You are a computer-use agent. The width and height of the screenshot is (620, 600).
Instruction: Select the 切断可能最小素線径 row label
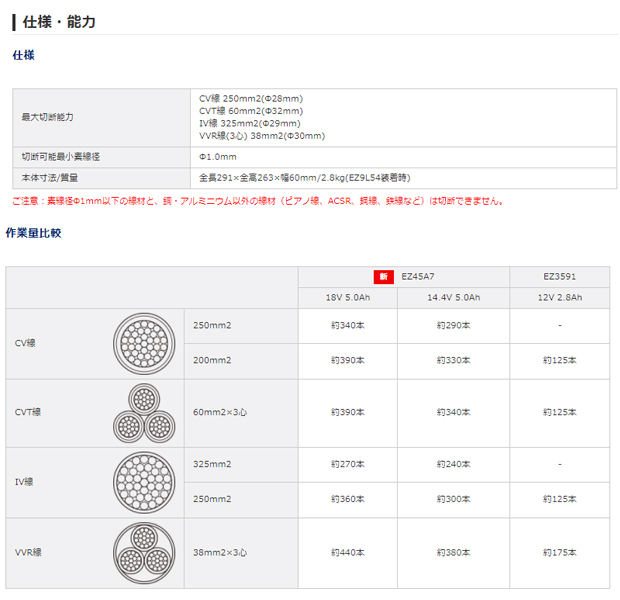(x=60, y=157)
